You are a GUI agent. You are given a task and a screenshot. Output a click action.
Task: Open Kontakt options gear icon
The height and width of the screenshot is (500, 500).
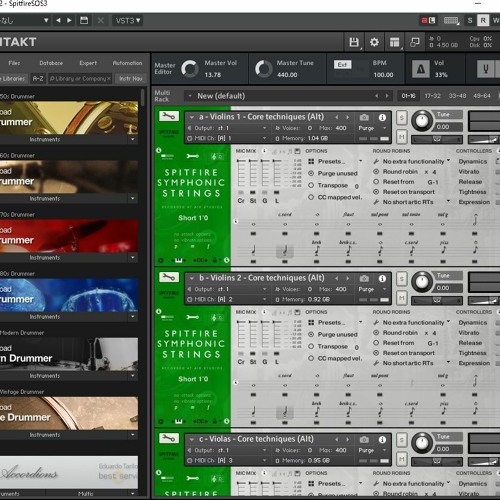(374, 42)
